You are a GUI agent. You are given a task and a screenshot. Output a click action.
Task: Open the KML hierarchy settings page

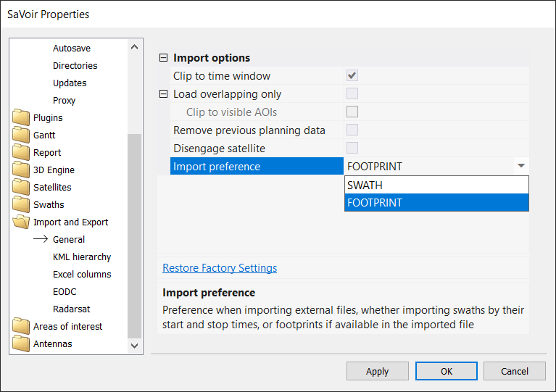[82, 257]
